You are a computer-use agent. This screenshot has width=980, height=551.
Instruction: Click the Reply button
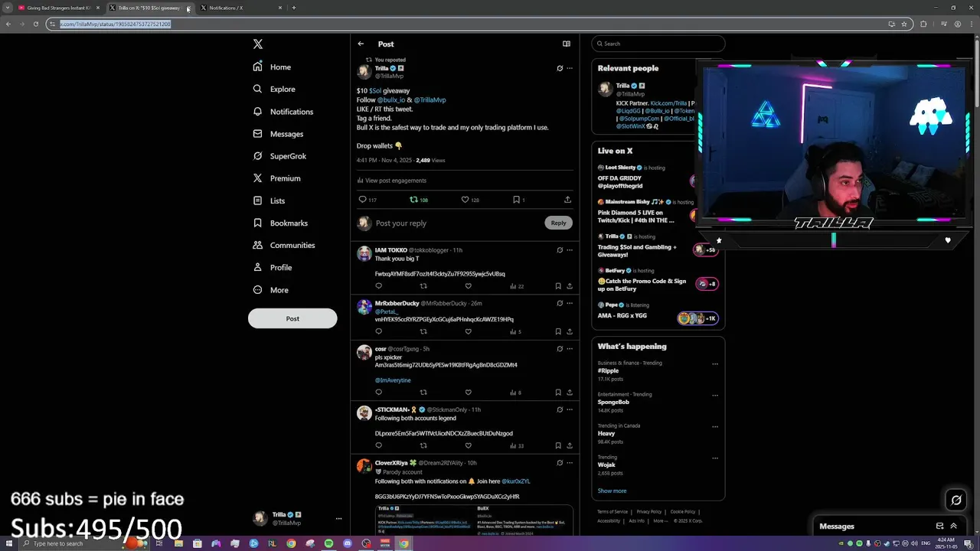coord(558,223)
